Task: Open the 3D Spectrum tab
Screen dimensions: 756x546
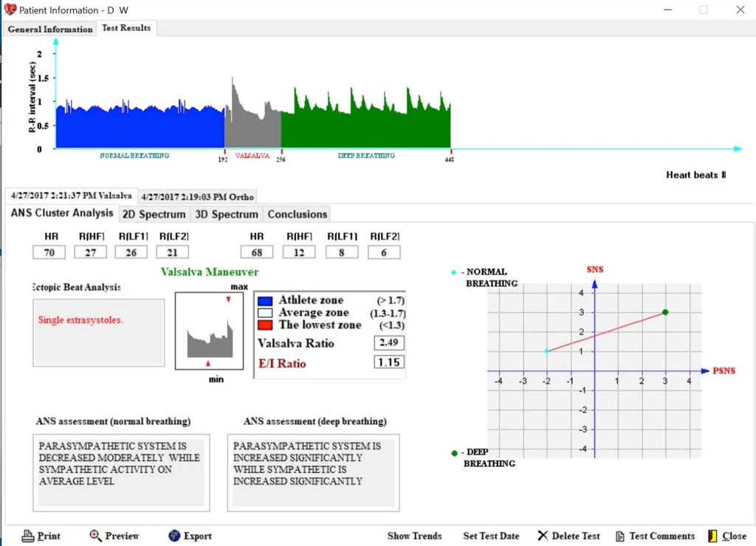Action: coord(227,215)
